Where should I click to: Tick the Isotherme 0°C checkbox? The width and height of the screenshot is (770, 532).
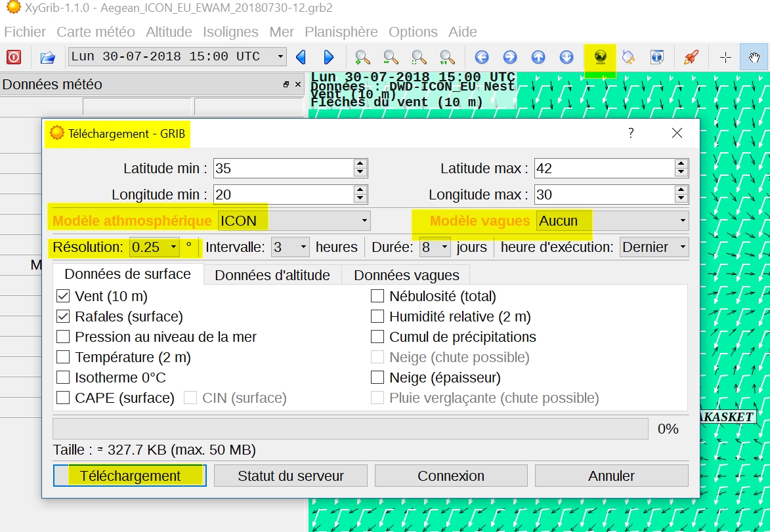63,377
